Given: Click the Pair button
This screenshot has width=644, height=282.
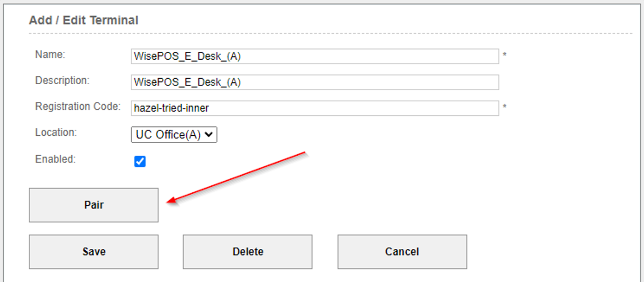Looking at the screenshot, I should coord(94,205).
